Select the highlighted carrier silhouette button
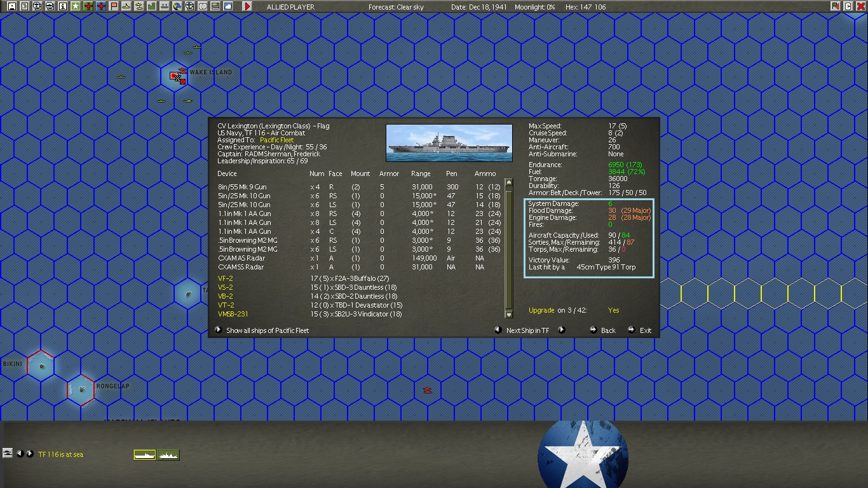The image size is (868, 488). (145, 455)
